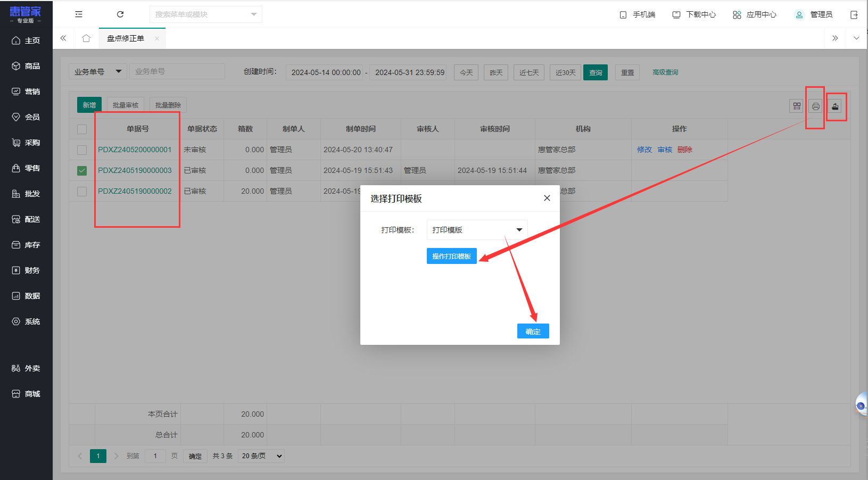Click the 操作打印模板 button
Image resolution: width=868 pixels, height=480 pixels.
(x=452, y=256)
